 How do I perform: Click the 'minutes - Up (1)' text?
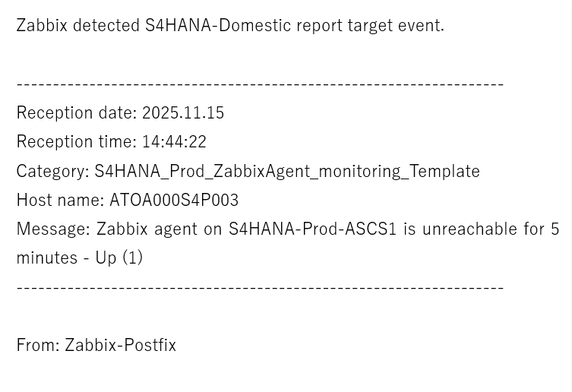pyautogui.click(x=79, y=258)
